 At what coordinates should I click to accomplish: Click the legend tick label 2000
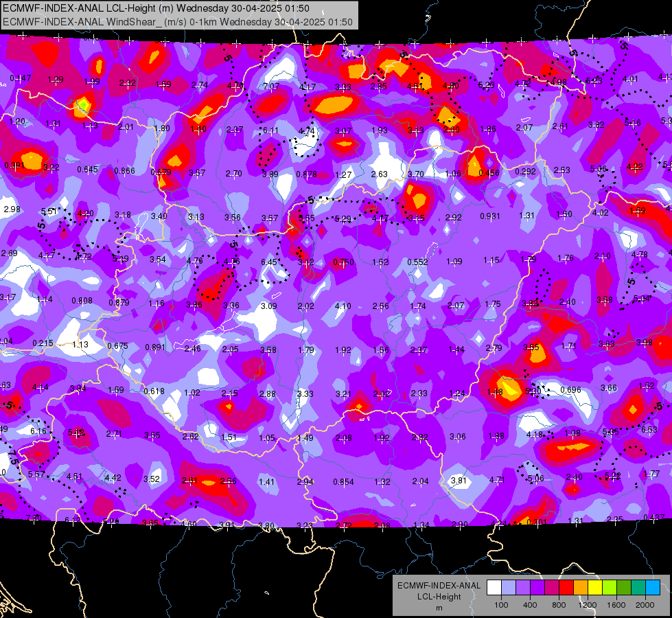645,605
